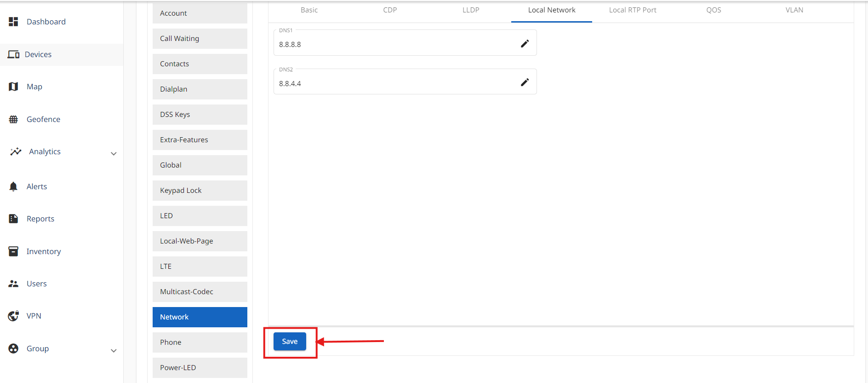Expand the Analytics submenu chevron

(114, 154)
